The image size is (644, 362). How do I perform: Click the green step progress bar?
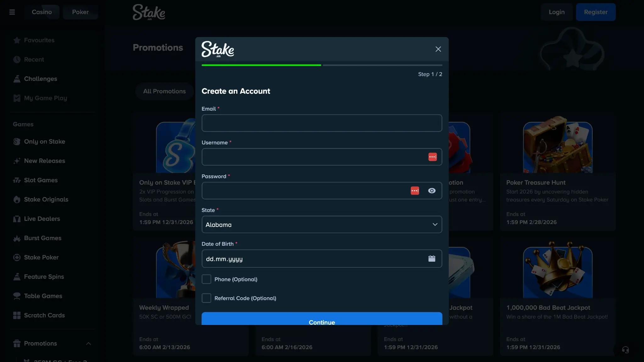coord(261,65)
